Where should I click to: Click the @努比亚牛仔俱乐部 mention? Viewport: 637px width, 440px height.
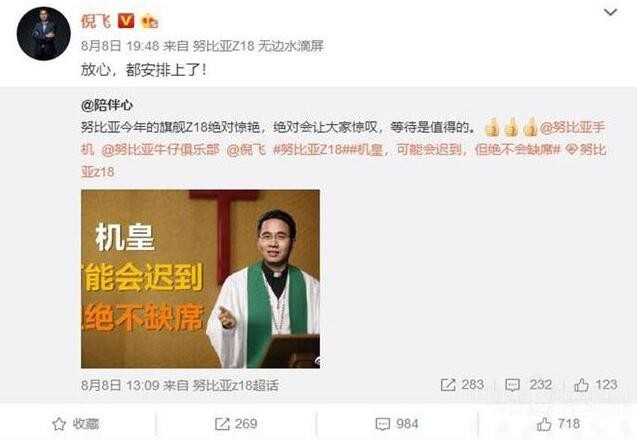(x=160, y=150)
